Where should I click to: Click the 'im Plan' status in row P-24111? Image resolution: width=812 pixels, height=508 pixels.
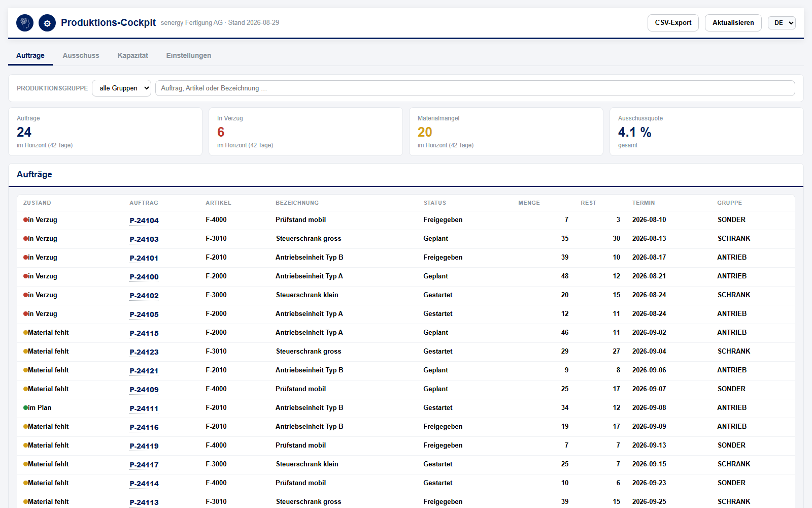[38, 407]
